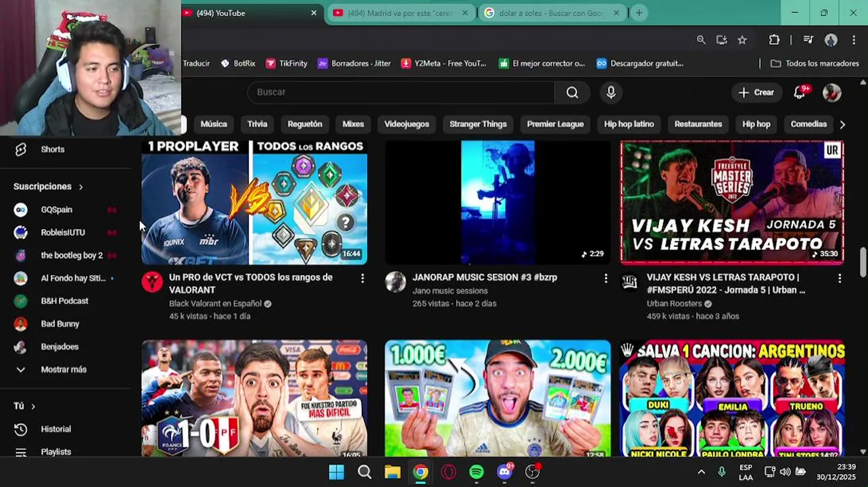Image resolution: width=868 pixels, height=487 pixels.
Task: Open Urban Roosters channel name
Action: pyautogui.click(x=674, y=304)
